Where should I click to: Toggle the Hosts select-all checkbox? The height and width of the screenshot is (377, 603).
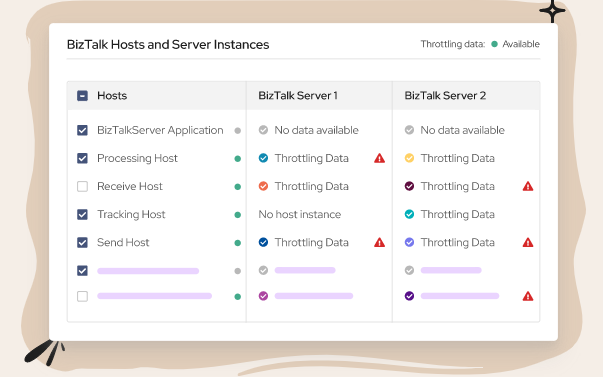[82, 95]
